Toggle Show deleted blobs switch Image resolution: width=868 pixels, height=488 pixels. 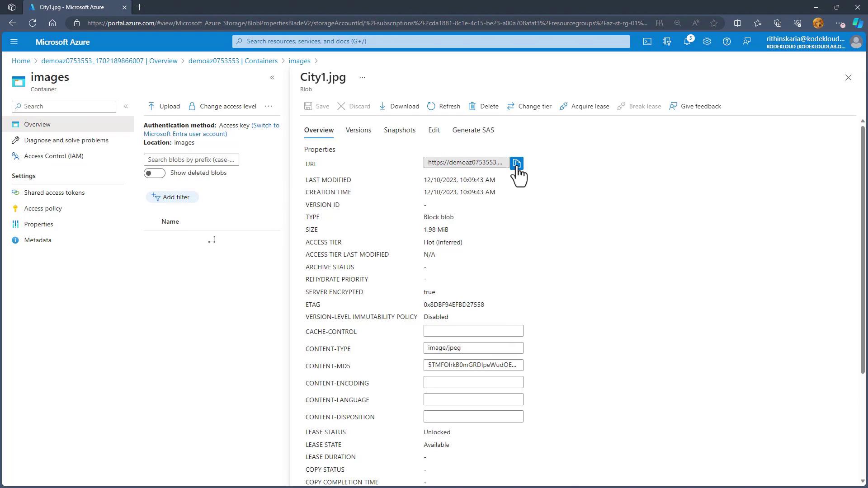tap(154, 173)
